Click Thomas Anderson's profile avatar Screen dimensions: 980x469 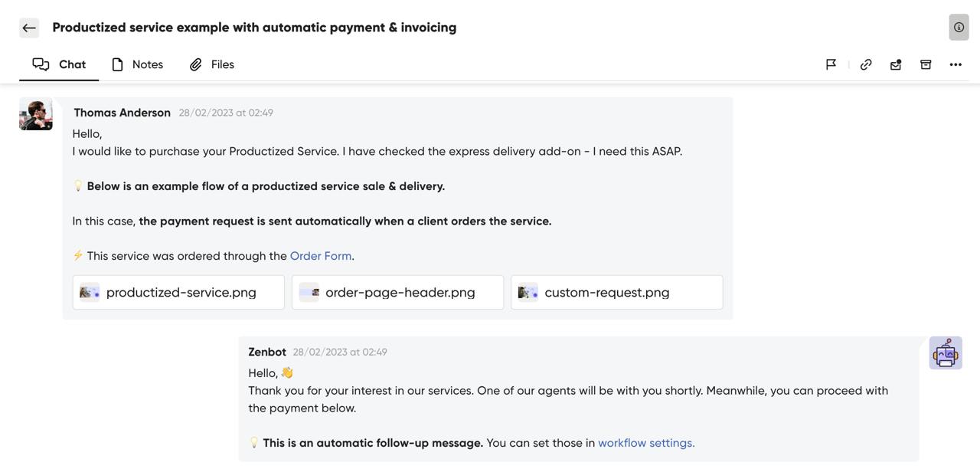[x=36, y=114]
